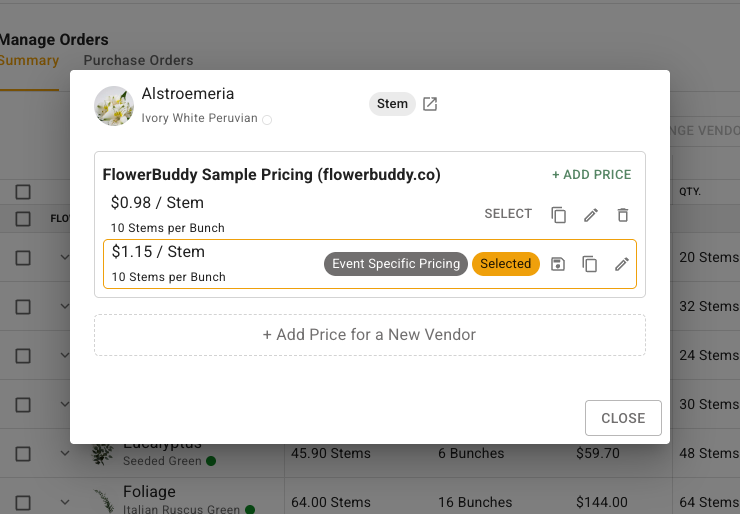Duplicate the $1.15 / Stem price
Viewport: 740px width, 514px height.
(x=589, y=264)
